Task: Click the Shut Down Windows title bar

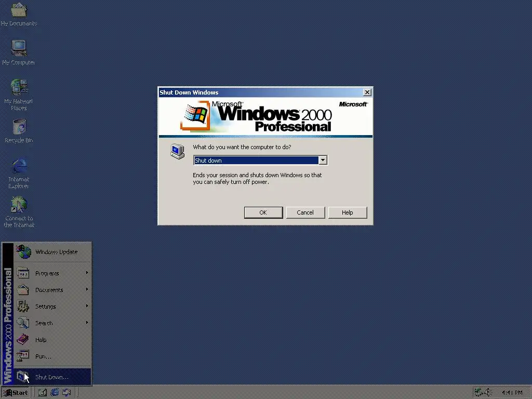Action: pyautogui.click(x=261, y=92)
